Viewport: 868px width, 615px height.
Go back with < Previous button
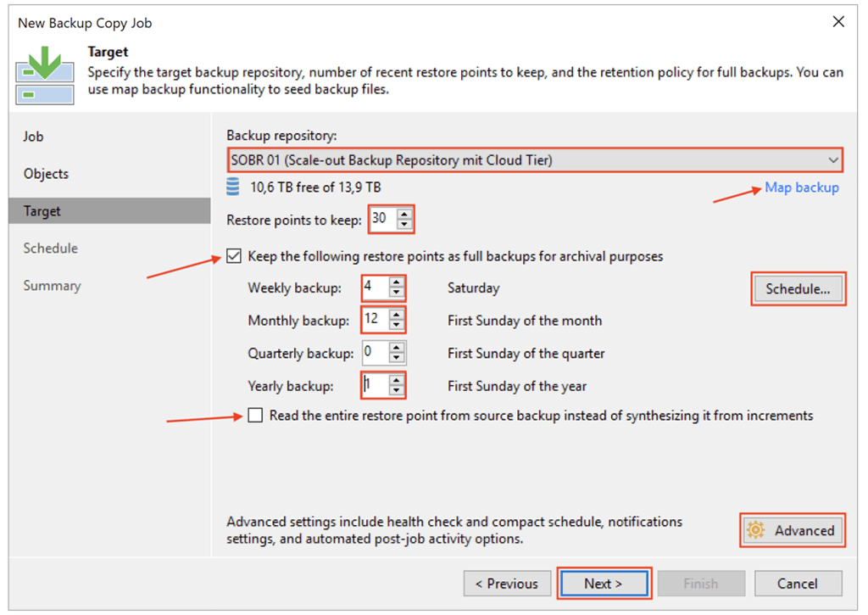[x=507, y=584]
